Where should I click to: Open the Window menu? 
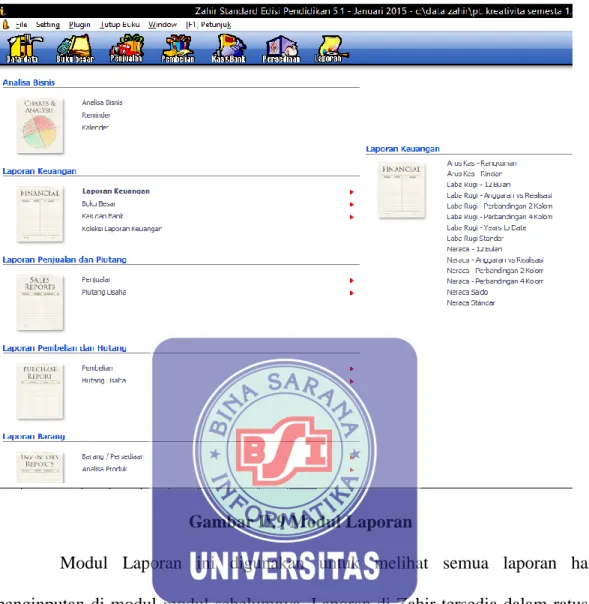[163, 25]
